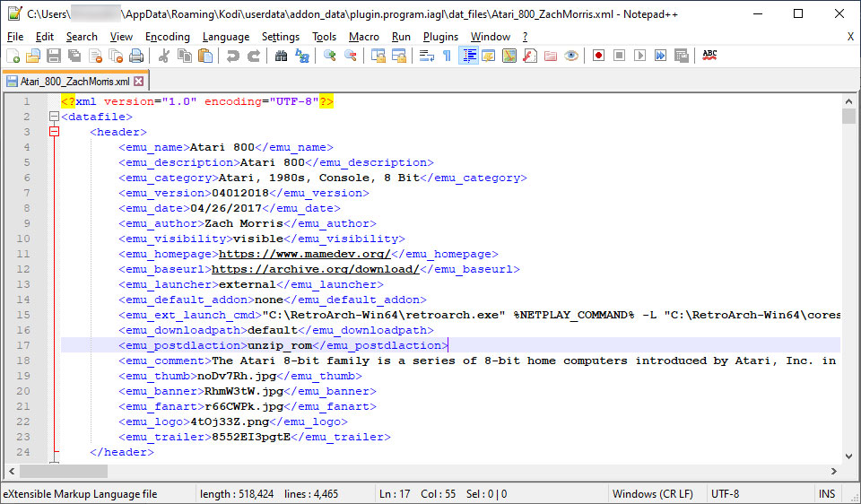Toggle show all characters pilcrow

[447, 56]
